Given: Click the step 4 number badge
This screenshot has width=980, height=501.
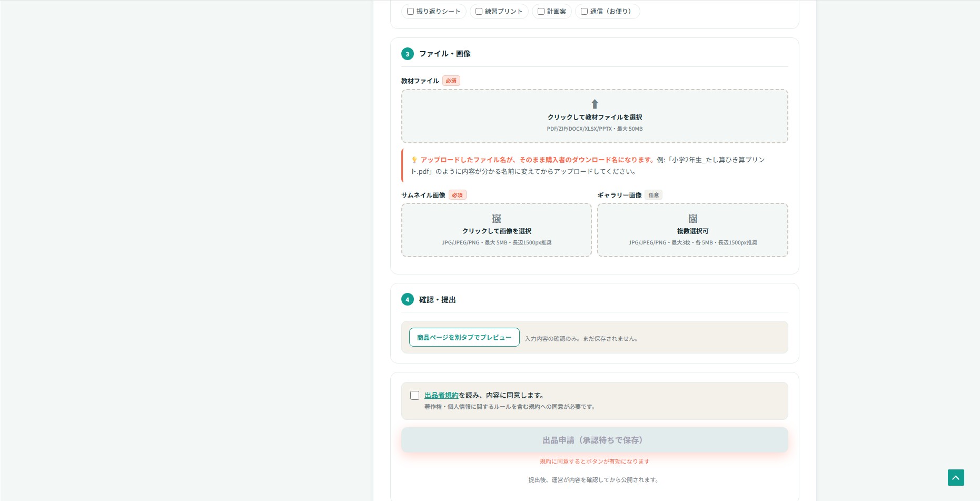Looking at the screenshot, I should (408, 299).
